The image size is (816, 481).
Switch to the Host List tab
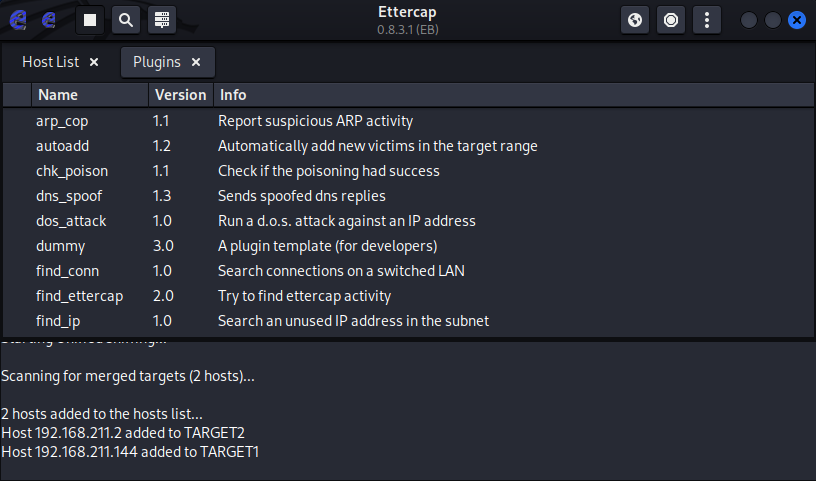tap(50, 62)
